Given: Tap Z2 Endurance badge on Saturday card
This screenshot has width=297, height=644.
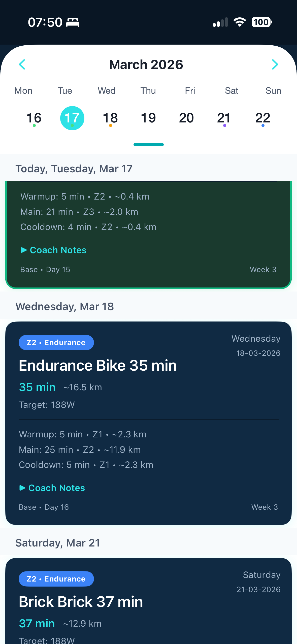Looking at the screenshot, I should point(56,579).
